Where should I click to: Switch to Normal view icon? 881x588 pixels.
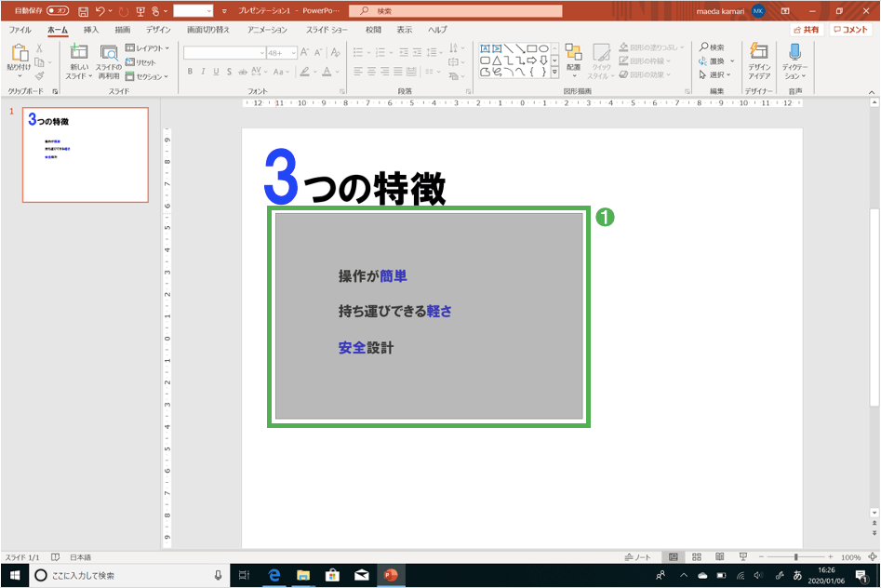[x=674, y=557]
